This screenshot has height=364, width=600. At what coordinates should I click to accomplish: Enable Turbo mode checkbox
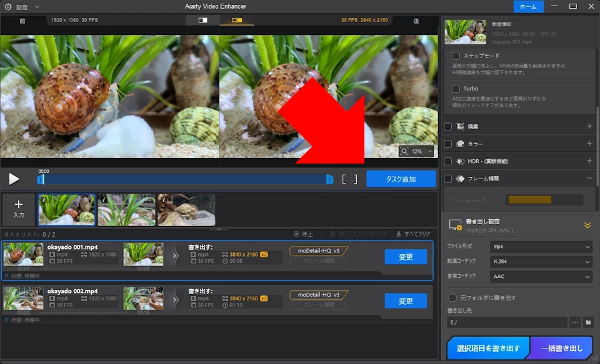coord(456,89)
